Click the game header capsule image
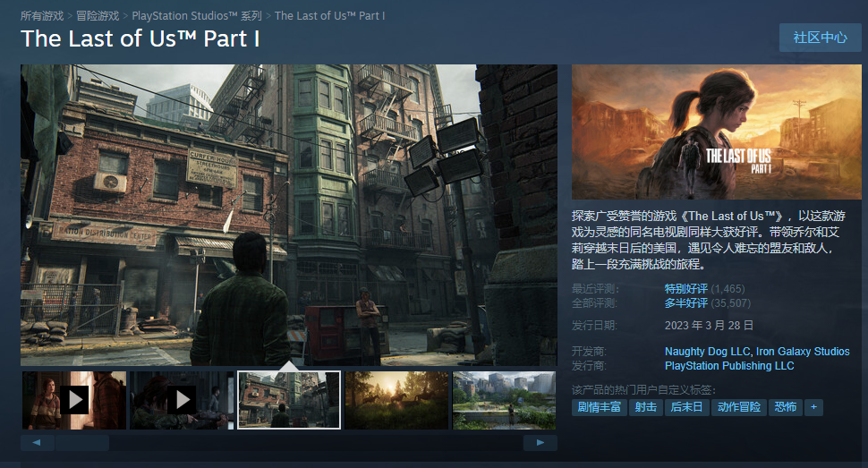 click(x=716, y=132)
